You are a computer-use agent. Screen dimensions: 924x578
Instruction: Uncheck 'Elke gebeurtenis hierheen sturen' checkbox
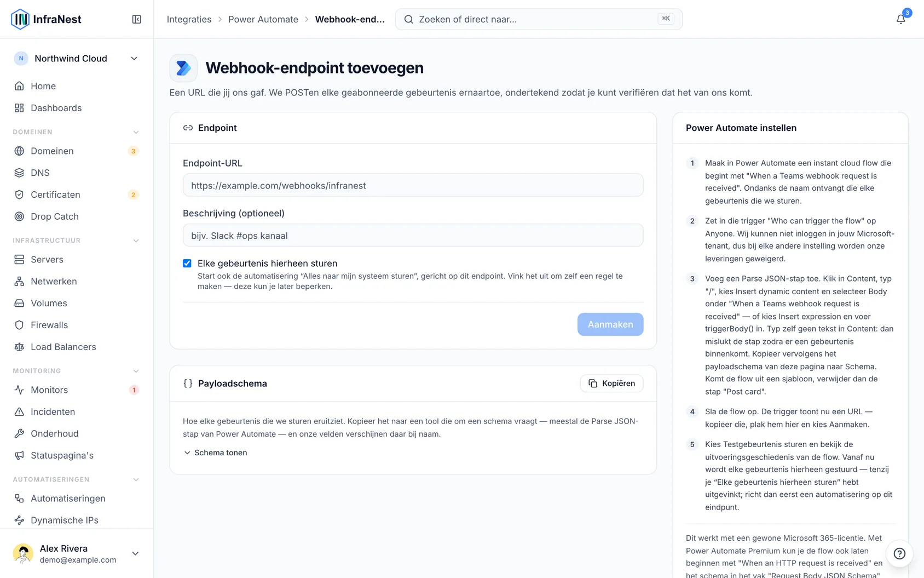[187, 264]
